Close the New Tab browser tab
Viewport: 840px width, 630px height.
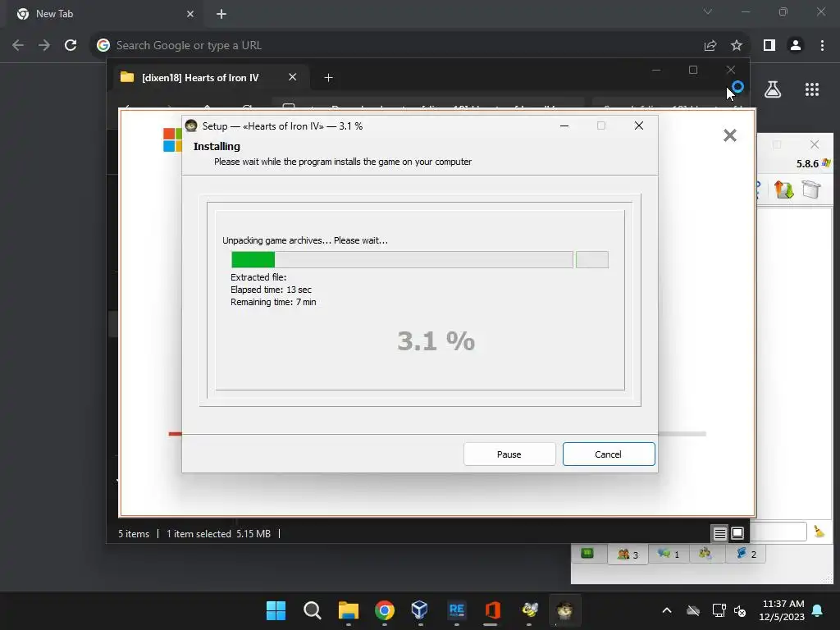190,14
